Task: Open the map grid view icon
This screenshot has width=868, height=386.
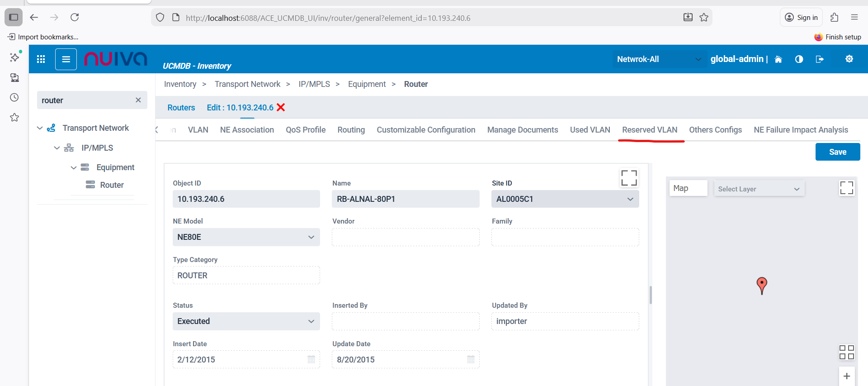Action: (x=846, y=352)
